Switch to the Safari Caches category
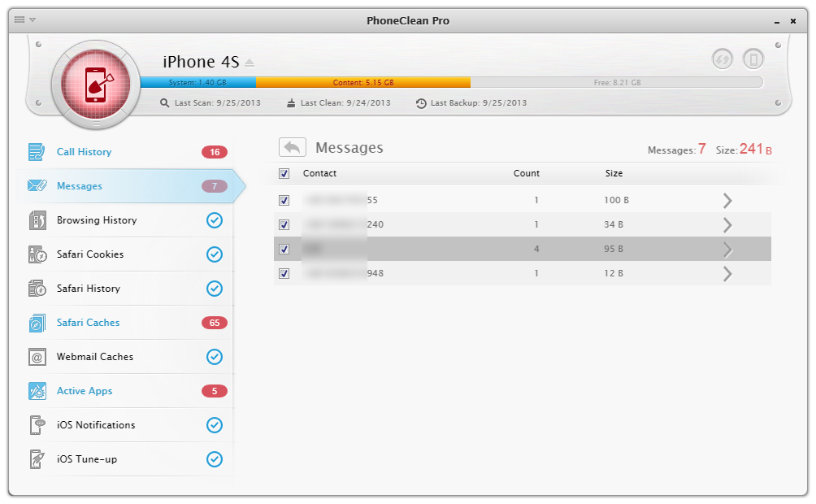Image resolution: width=816 pixels, height=504 pixels. pyautogui.click(x=88, y=323)
